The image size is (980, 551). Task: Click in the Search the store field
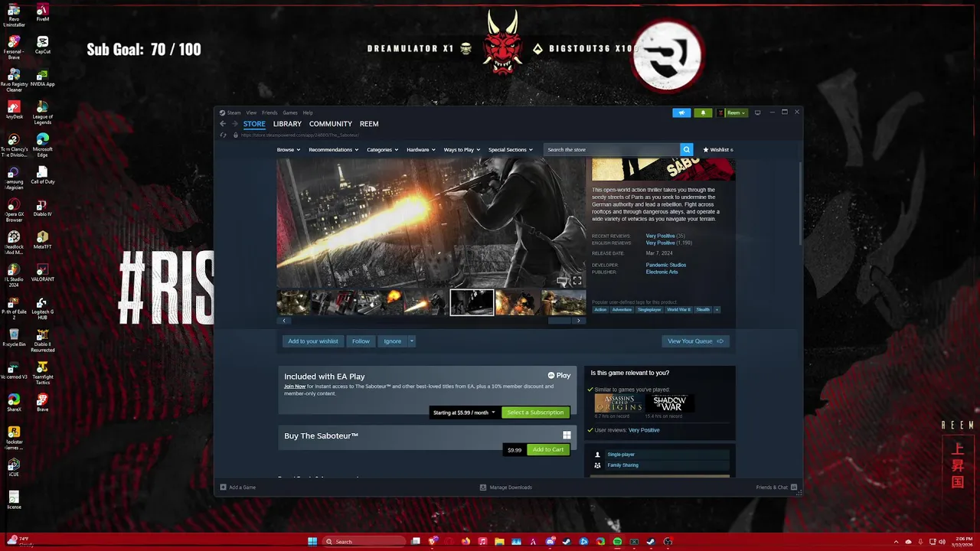[612, 150]
